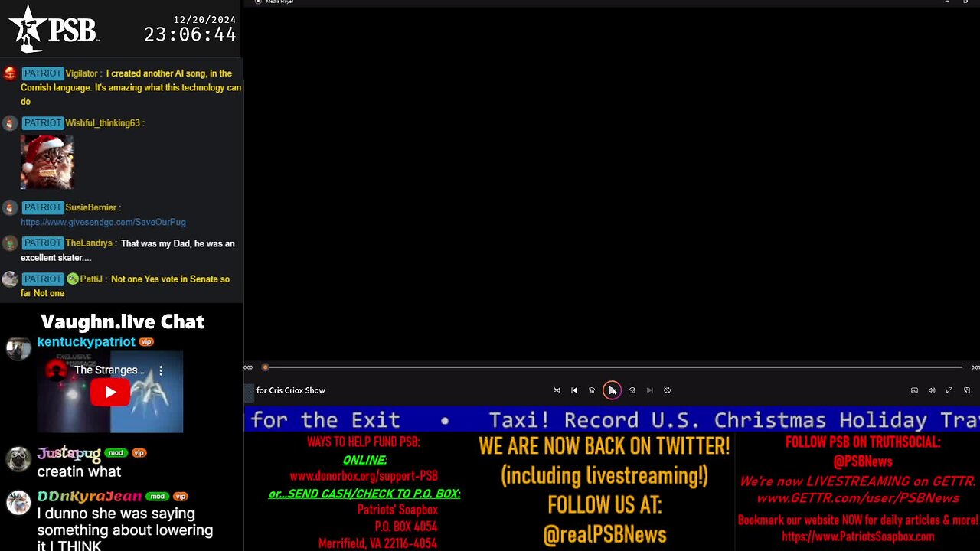Click the SusieBernier username in chat
The height and width of the screenshot is (551, 980).
click(90, 207)
